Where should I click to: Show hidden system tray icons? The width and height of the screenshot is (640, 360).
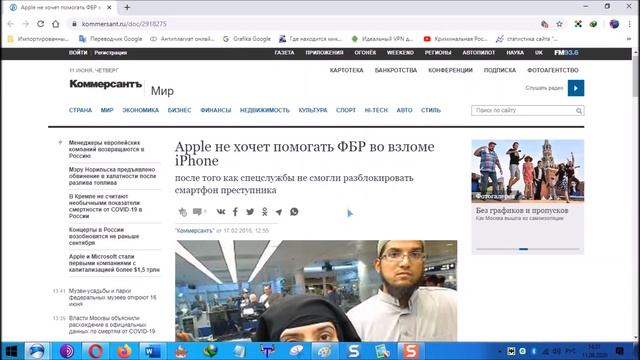click(500, 351)
